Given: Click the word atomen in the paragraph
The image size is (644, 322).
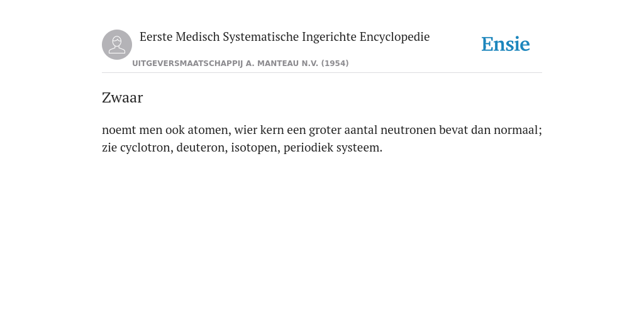Looking at the screenshot, I should [x=208, y=130].
